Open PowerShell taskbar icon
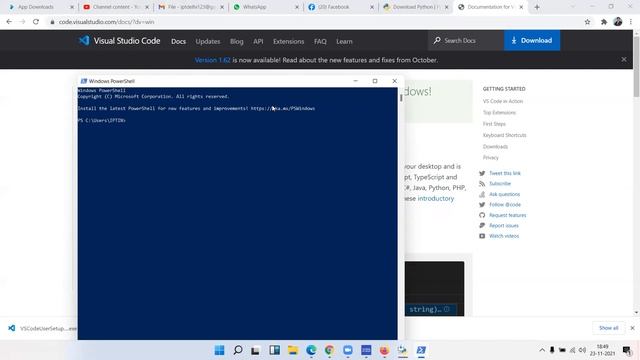Image resolution: width=640 pixels, height=360 pixels. [x=421, y=350]
